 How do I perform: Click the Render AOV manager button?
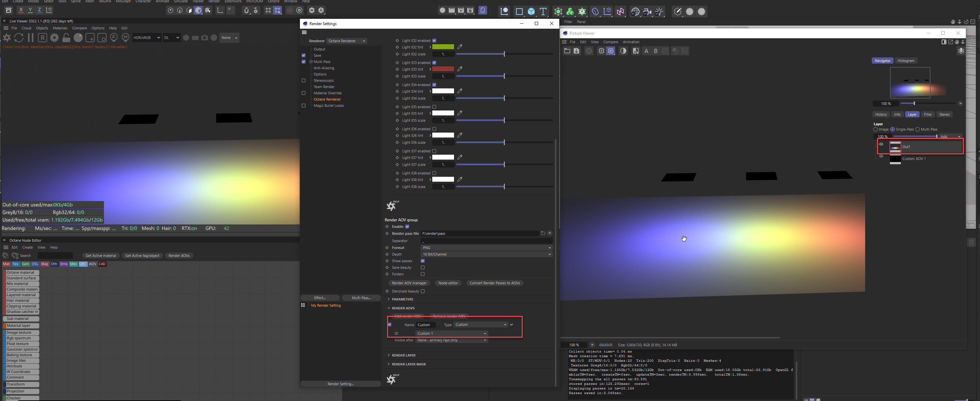click(x=409, y=283)
